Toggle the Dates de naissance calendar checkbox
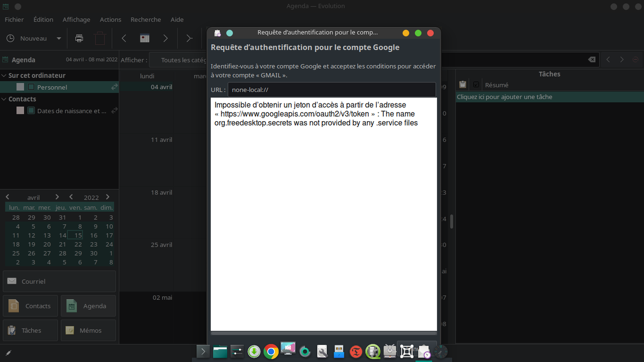Image resolution: width=644 pixels, height=362 pixels. coord(31,111)
